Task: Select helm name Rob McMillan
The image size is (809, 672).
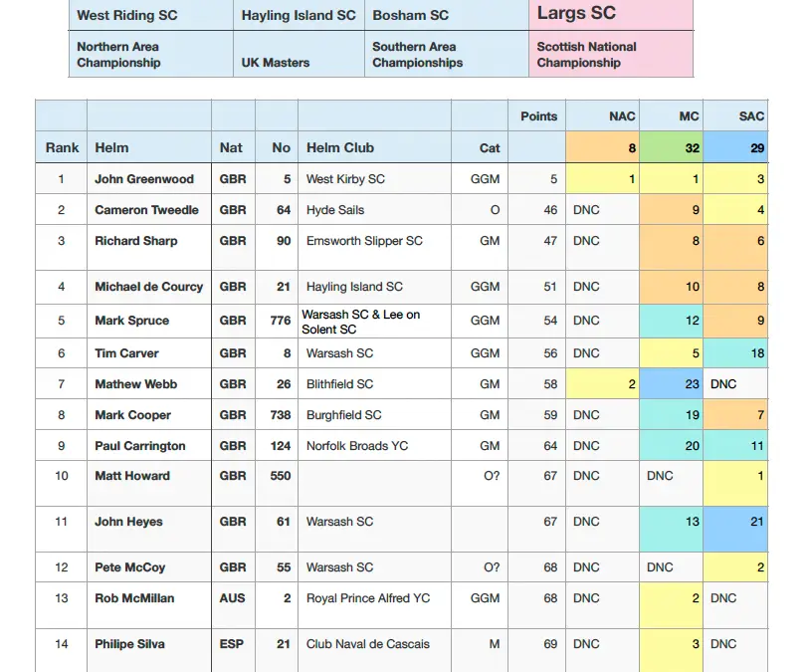Action: 134,598
